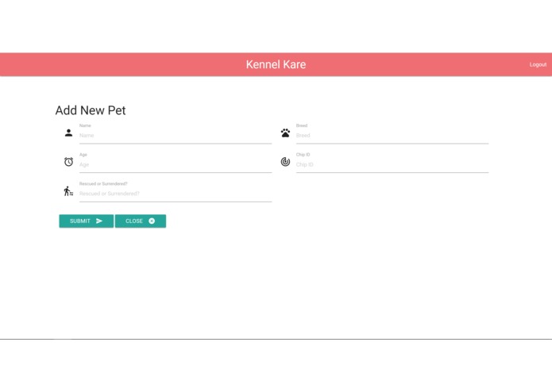Click the small Rescued or Surrendered? label

[103, 184]
